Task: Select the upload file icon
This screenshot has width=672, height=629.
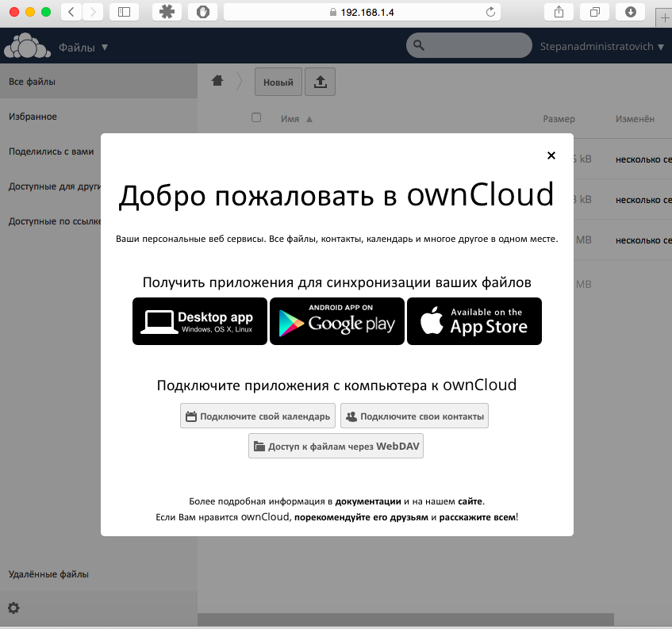Action: [x=320, y=82]
